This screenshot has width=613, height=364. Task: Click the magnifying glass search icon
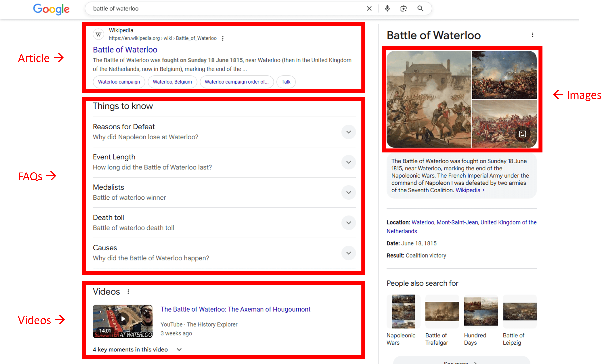tap(420, 9)
